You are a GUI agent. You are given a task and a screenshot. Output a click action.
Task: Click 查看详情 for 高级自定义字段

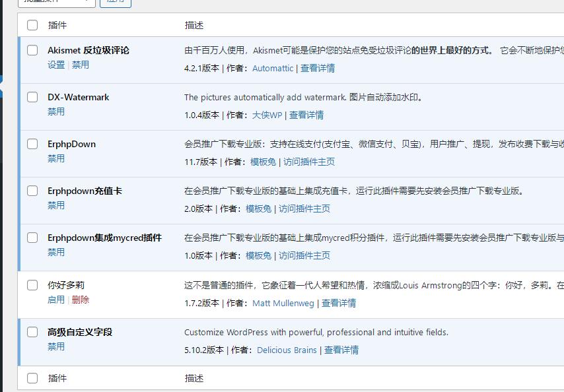click(x=340, y=350)
